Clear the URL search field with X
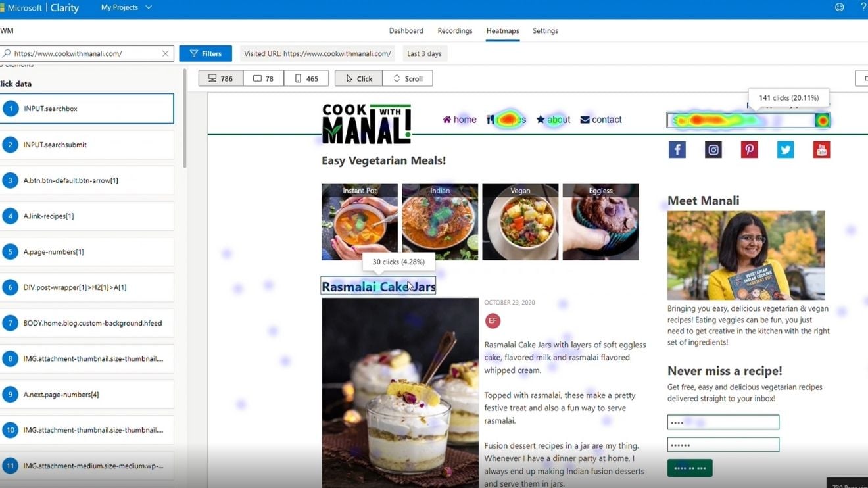The height and width of the screenshot is (488, 868). click(165, 54)
